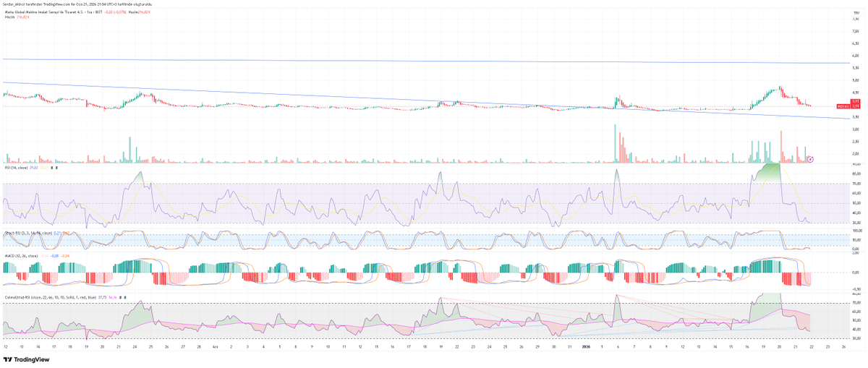Click the Ara month marker on time axis
This screenshot has height=368, width=868.
pos(216,347)
